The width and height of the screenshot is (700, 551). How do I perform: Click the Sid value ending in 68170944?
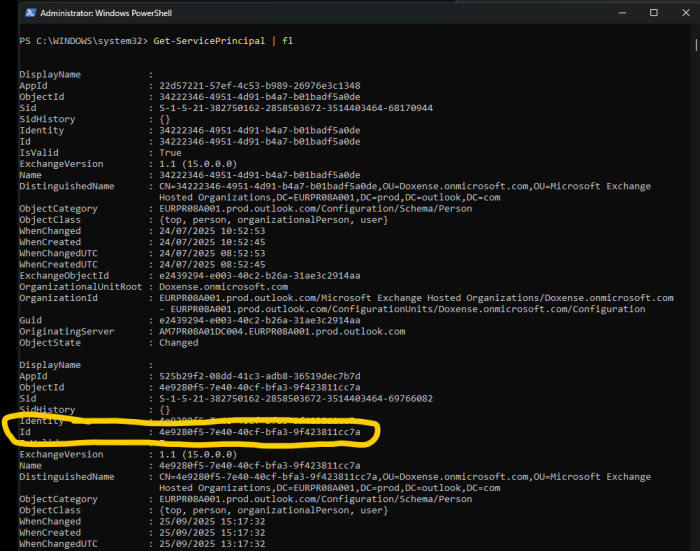click(296, 107)
